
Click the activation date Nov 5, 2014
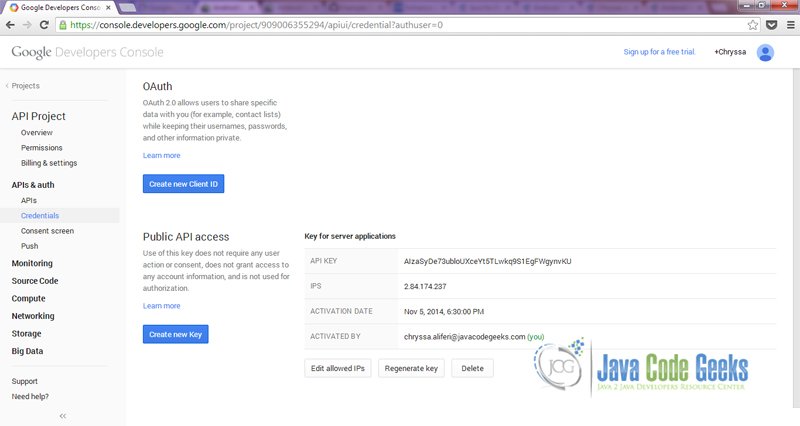click(444, 312)
